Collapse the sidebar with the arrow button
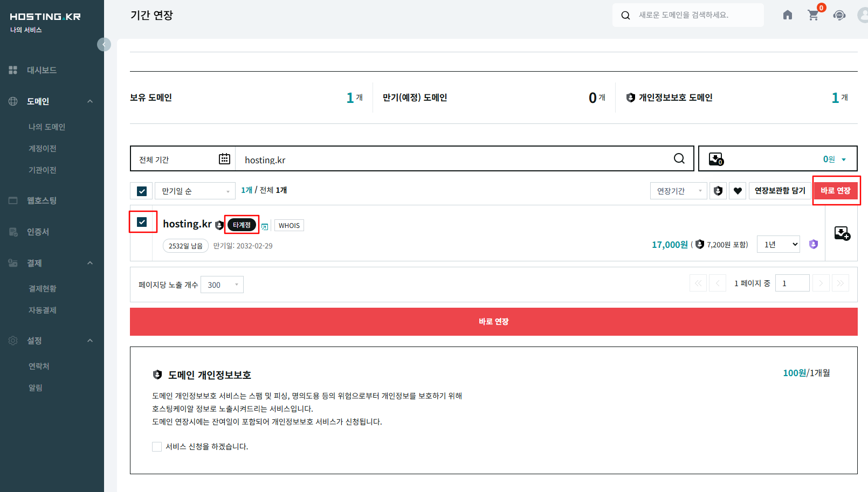 104,44
